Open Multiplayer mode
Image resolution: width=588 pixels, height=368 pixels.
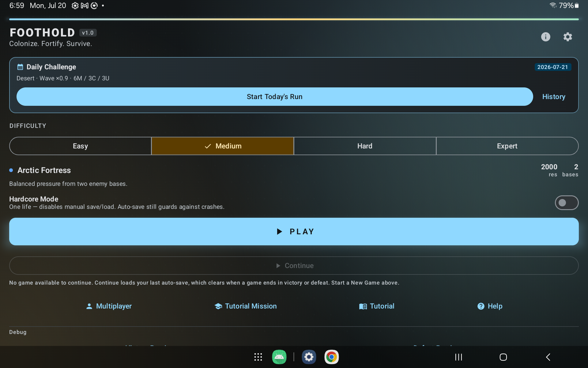[109, 306]
